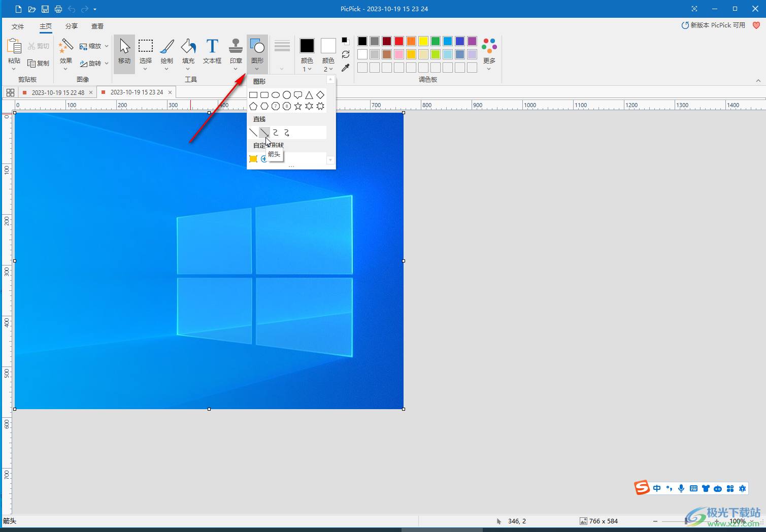Choose the yellow palette swatch

pos(423,41)
